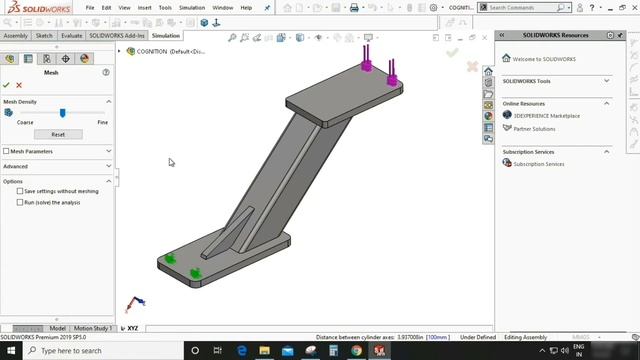Click the Print icon in title bar

tap(354, 8)
